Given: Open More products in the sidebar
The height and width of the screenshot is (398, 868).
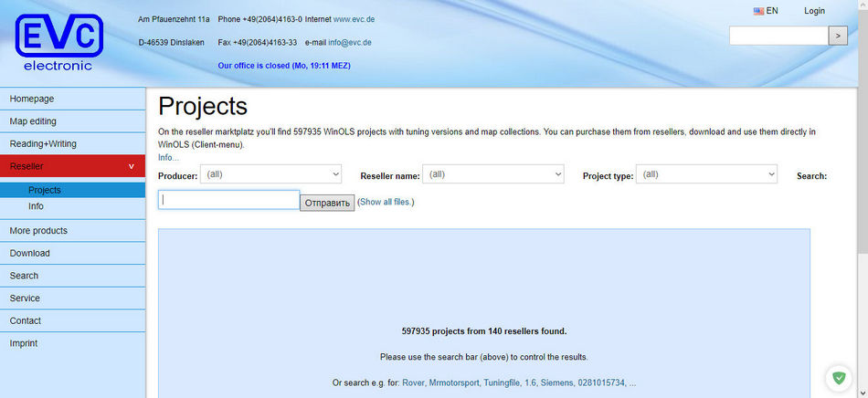Looking at the screenshot, I should click(x=72, y=231).
